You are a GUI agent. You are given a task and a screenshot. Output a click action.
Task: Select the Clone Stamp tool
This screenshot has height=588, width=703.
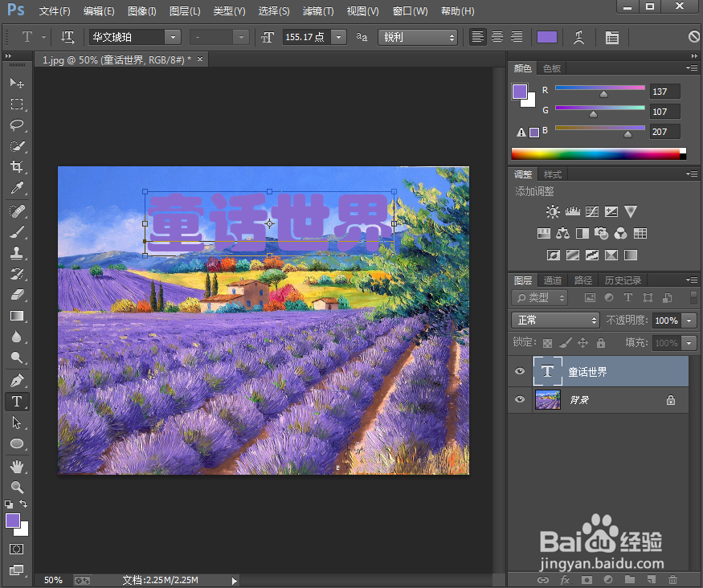click(x=17, y=253)
